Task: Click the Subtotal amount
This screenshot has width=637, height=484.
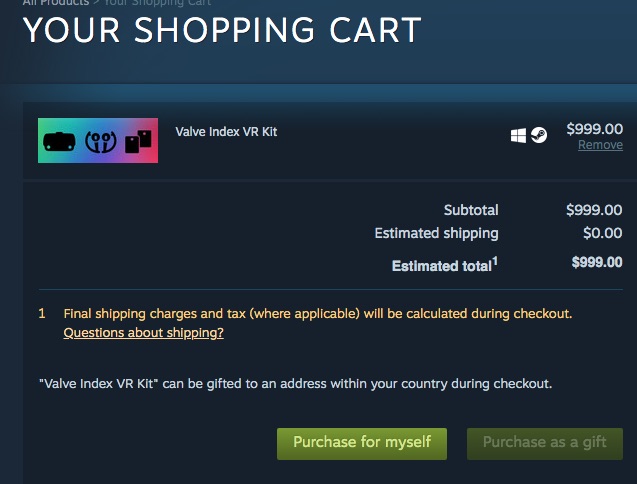Action: pos(594,210)
